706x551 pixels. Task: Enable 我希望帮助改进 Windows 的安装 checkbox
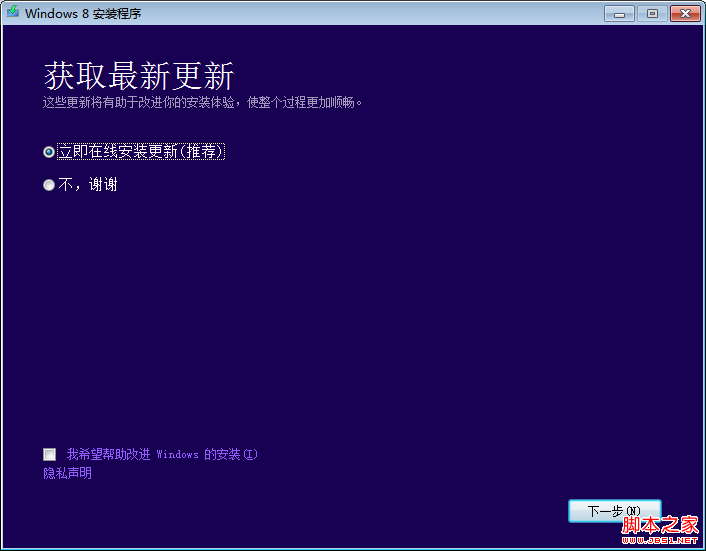pos(50,454)
